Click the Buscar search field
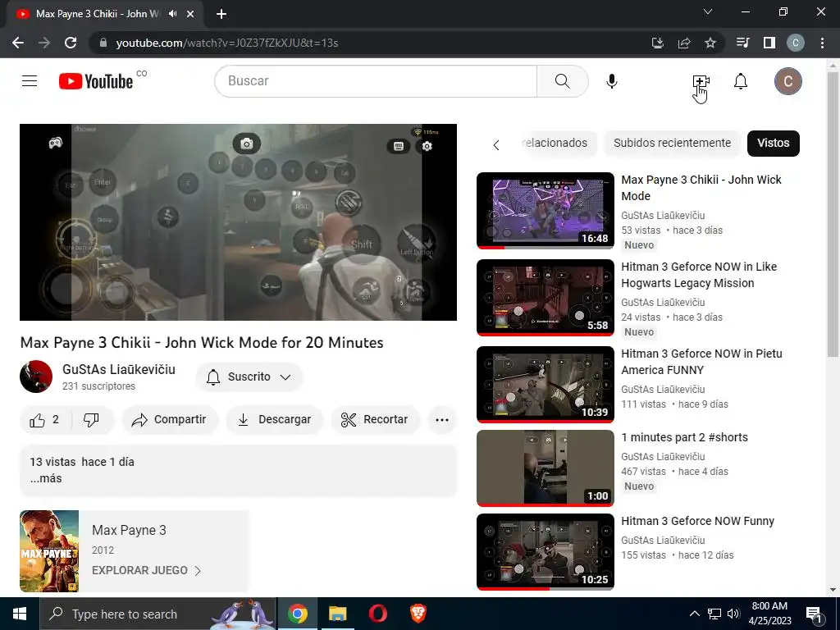Screen dimensions: 840x630 pos(376,81)
